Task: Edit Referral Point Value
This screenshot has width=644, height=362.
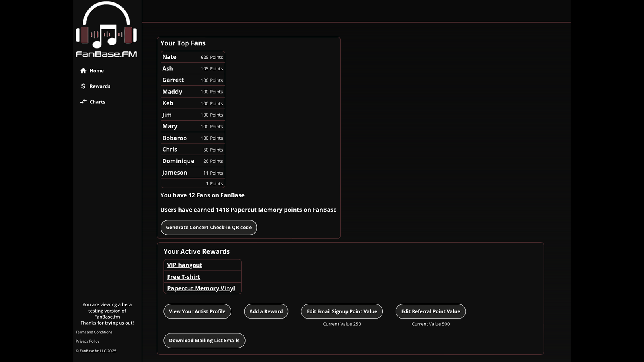Action: [x=431, y=311]
